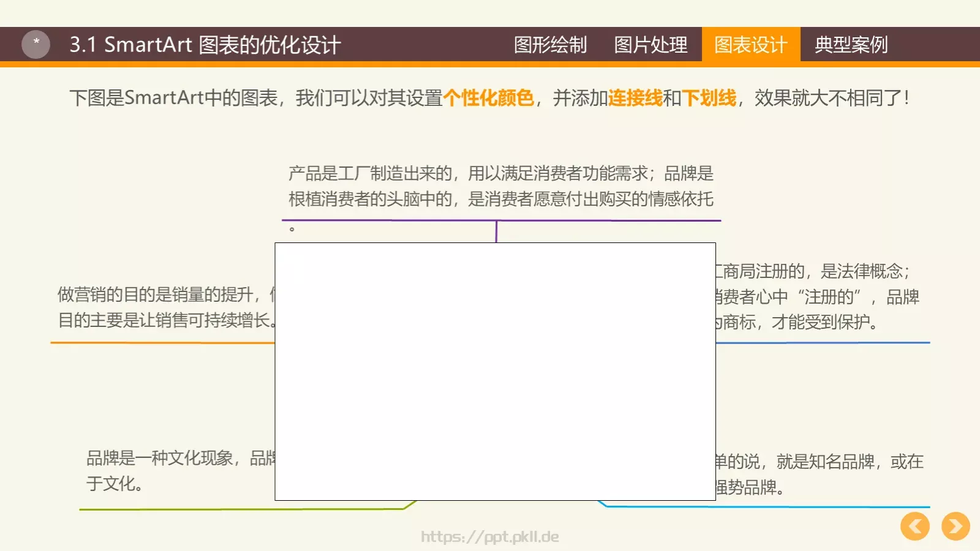
Task: Click the text ending 势品牌。
Action: point(750,487)
